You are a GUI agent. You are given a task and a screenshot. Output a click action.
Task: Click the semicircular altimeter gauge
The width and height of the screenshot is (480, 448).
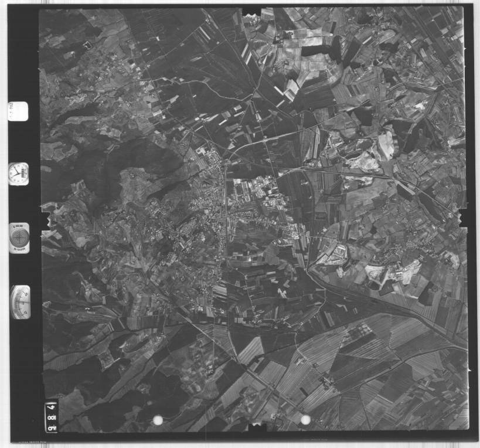[20, 302]
